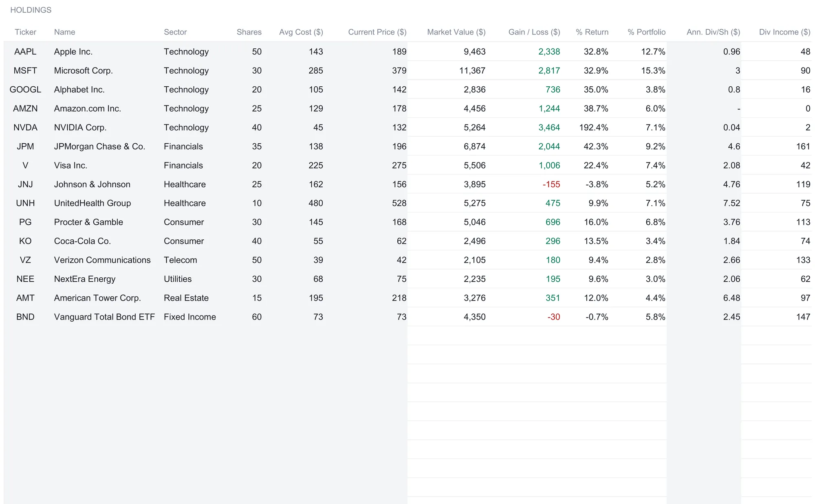The height and width of the screenshot is (504, 815).
Task: Click the Verizon Communications name cell
Action: [x=102, y=260]
